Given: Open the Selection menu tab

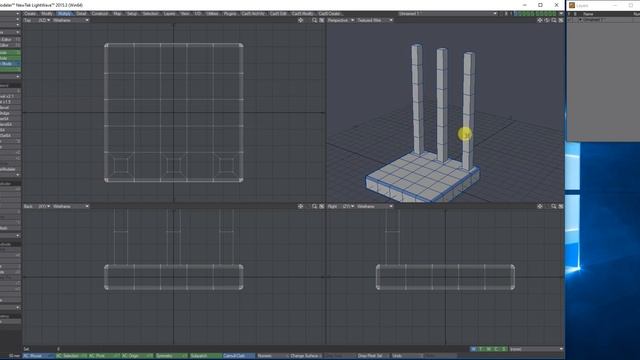Looking at the screenshot, I should (150, 13).
